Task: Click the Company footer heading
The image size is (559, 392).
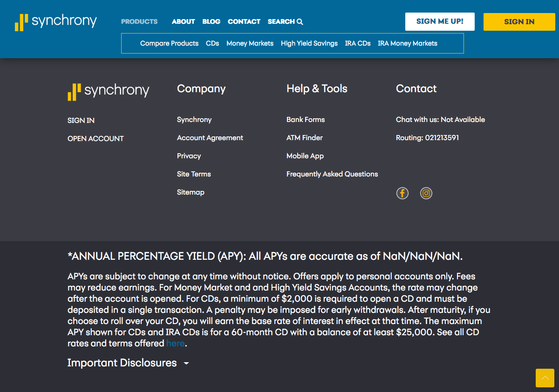Action: pyautogui.click(x=201, y=89)
